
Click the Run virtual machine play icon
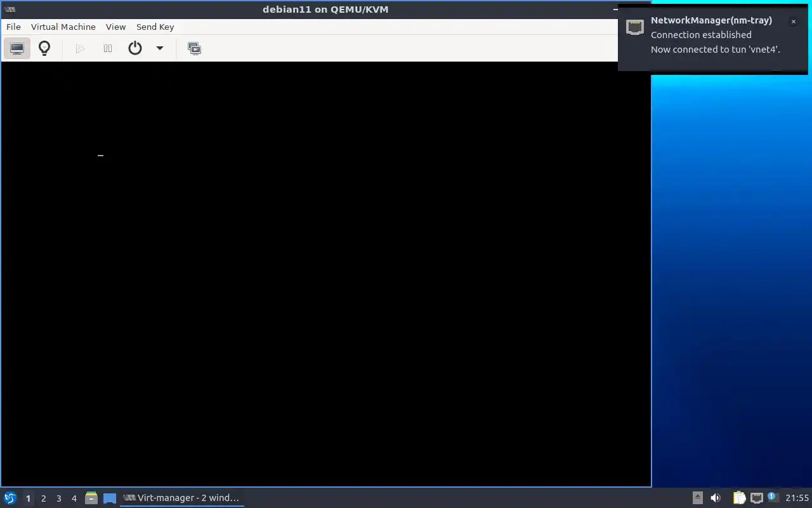click(x=80, y=48)
